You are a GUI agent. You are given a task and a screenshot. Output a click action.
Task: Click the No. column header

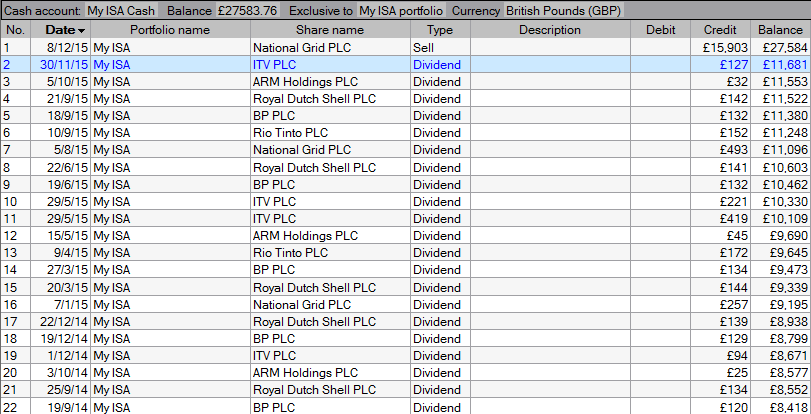[15, 30]
